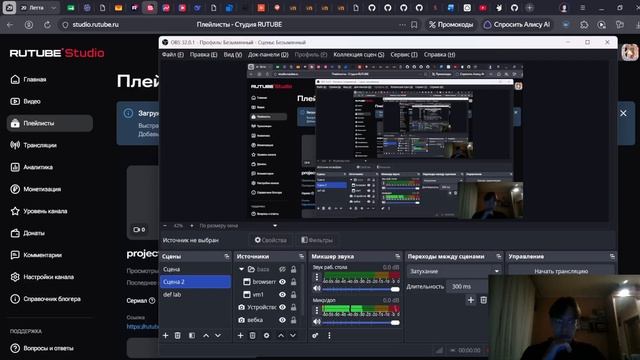Open advanced audio properties gear in mixer
This screenshot has width=640, height=360.
(315, 336)
